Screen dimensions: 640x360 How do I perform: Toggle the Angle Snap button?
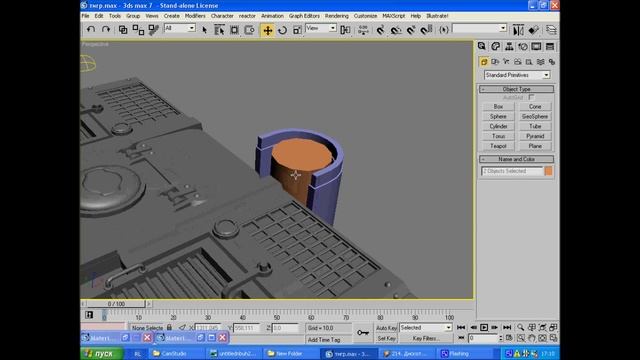(396, 30)
